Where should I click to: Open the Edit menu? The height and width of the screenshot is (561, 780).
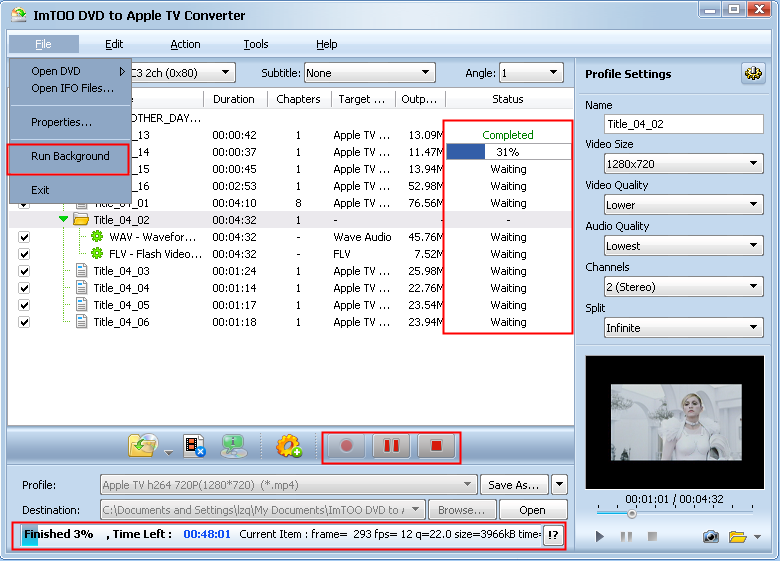pos(114,44)
